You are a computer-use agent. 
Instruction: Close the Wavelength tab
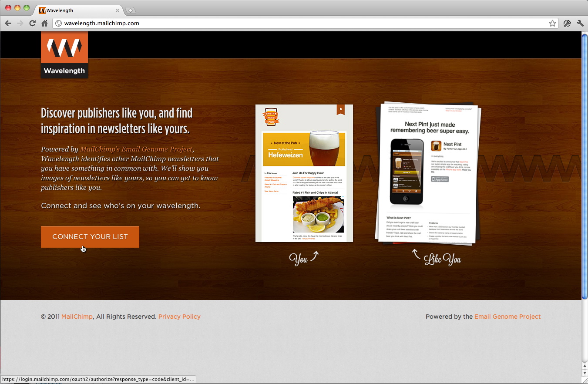(118, 10)
